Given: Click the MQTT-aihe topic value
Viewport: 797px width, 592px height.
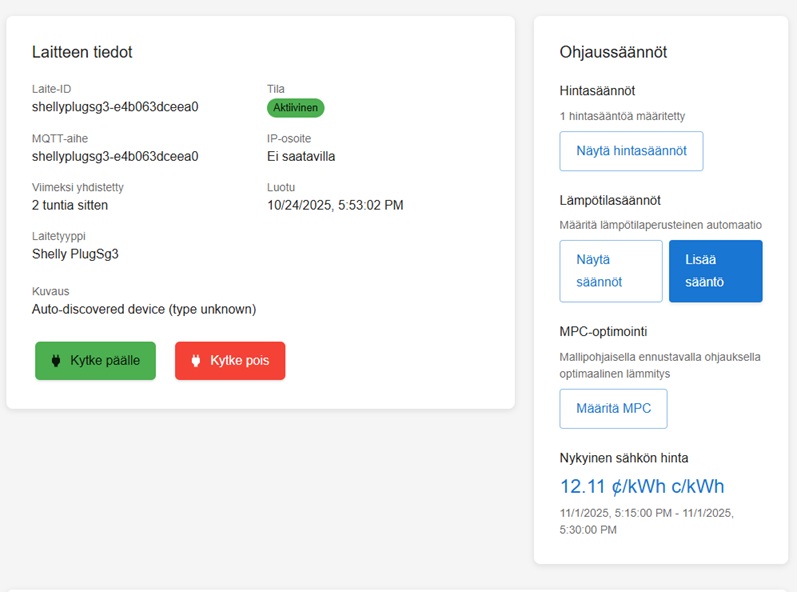Looking at the screenshot, I should pyautogui.click(x=115, y=156).
